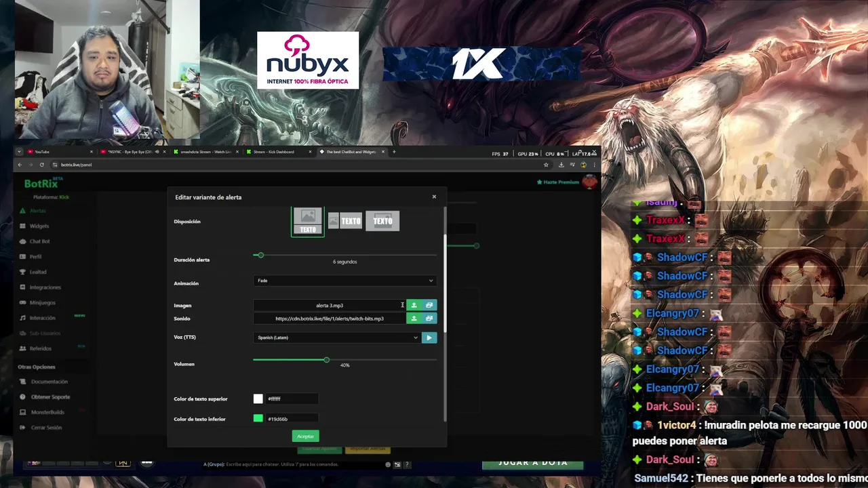Open Documentación under Otras Opciones

click(x=49, y=382)
